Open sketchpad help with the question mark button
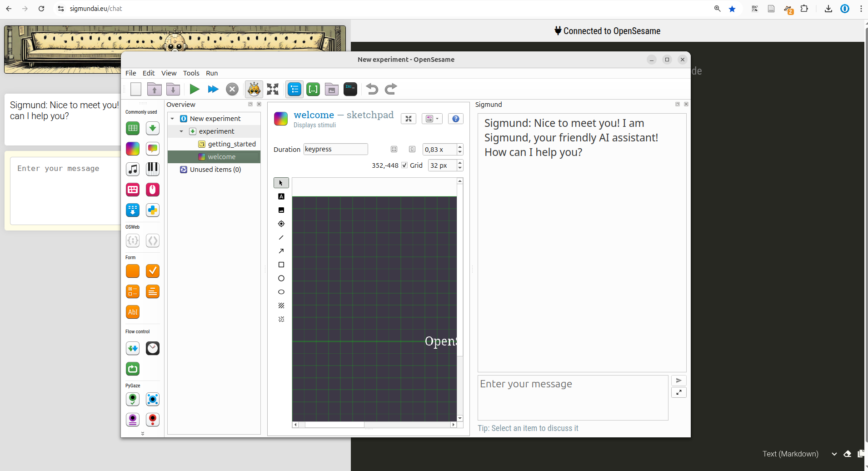 tap(455, 118)
